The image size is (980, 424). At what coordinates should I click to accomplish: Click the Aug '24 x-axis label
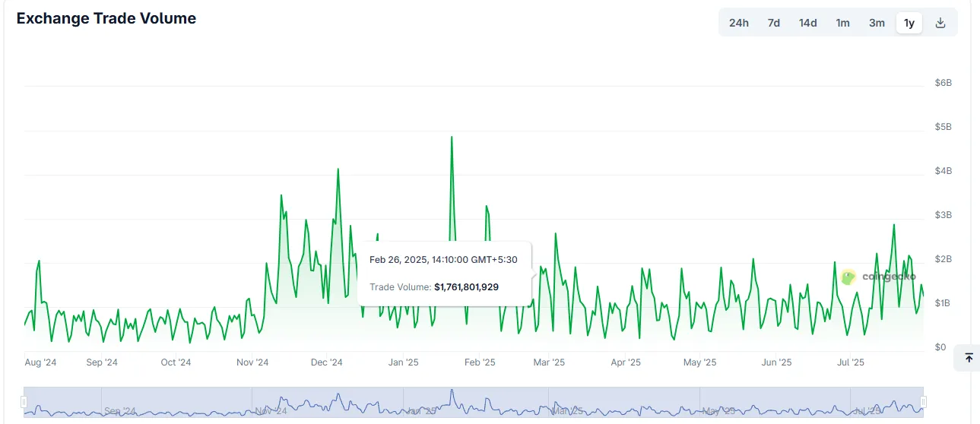40,362
